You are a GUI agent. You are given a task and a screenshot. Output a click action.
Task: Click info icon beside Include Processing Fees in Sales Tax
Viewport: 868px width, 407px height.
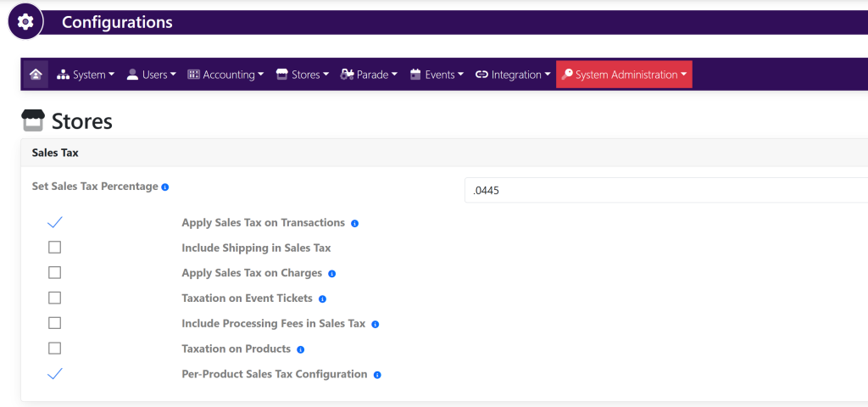tap(375, 324)
